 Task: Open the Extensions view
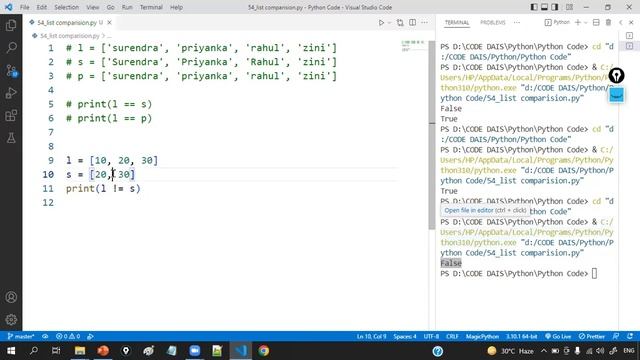[x=11, y=116]
